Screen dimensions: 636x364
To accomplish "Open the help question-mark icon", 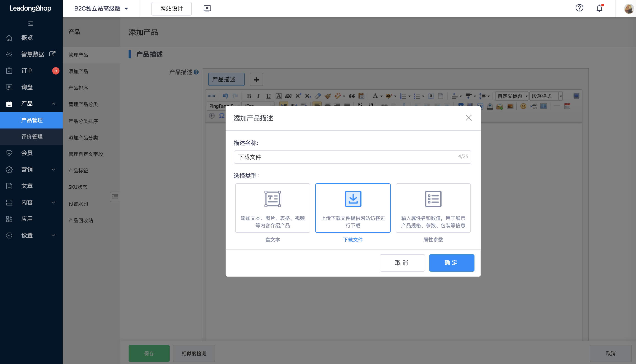I will pyautogui.click(x=579, y=8).
